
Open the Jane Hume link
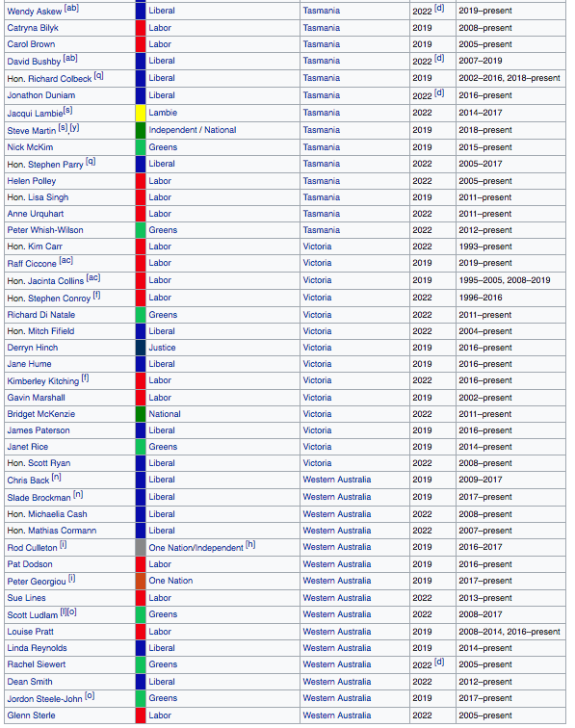tap(29, 364)
